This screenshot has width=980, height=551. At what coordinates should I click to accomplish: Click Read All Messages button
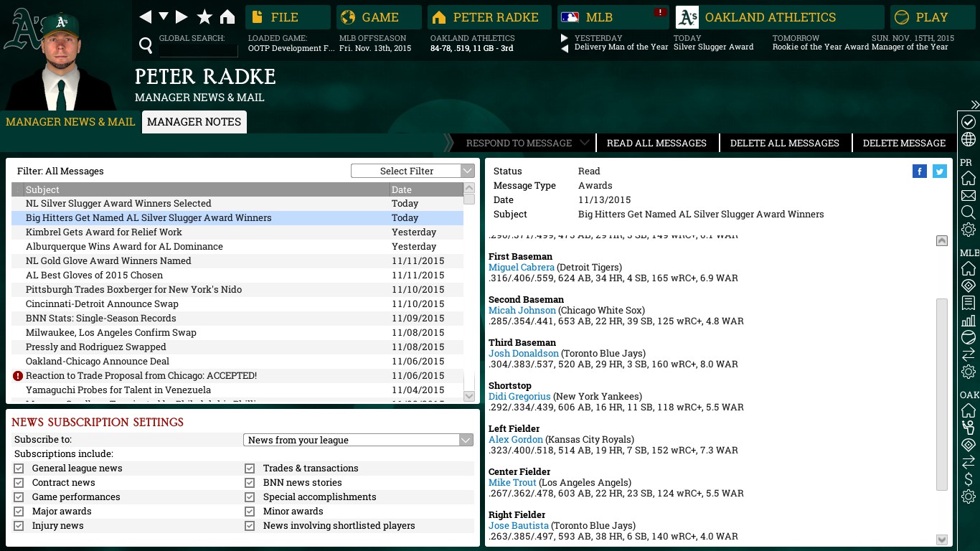click(x=656, y=143)
